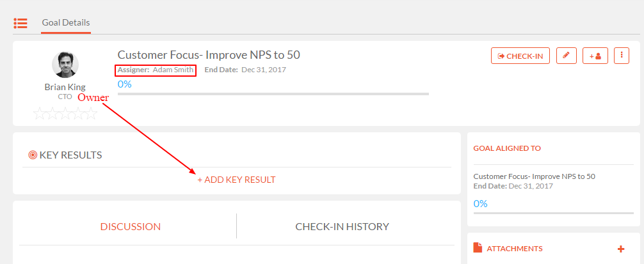Click the Brian King name label
The height and width of the screenshot is (264, 644).
(x=65, y=87)
